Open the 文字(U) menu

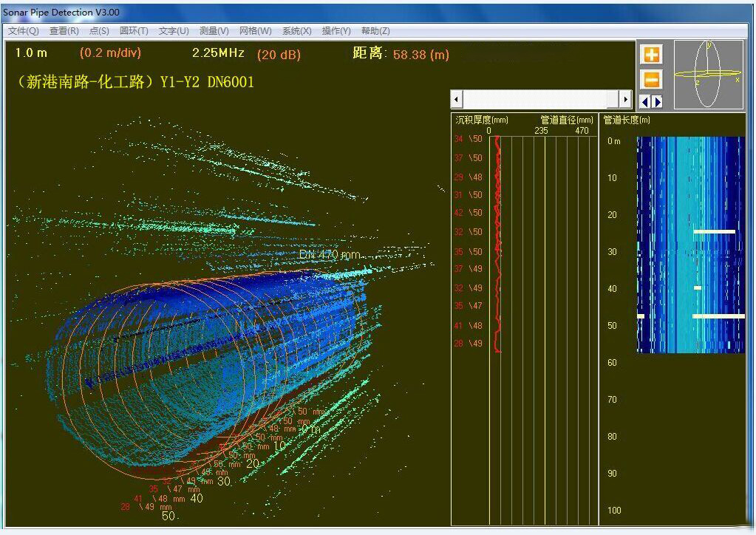pos(174,31)
